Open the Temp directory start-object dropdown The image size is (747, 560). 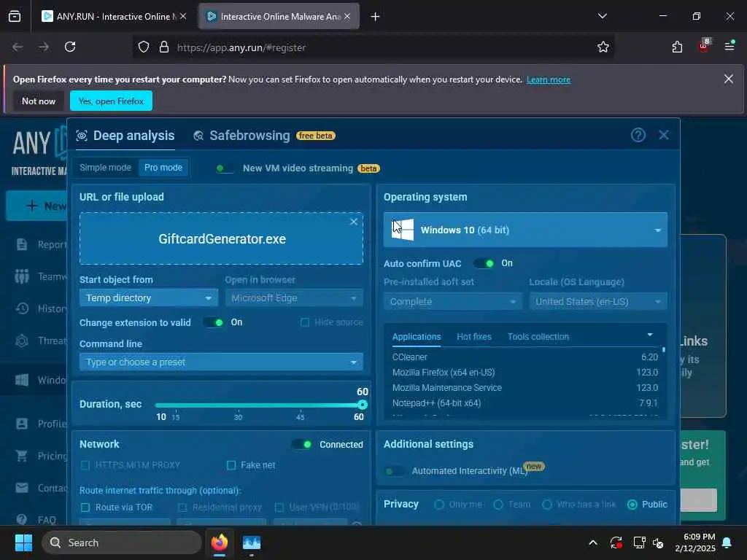tap(148, 298)
